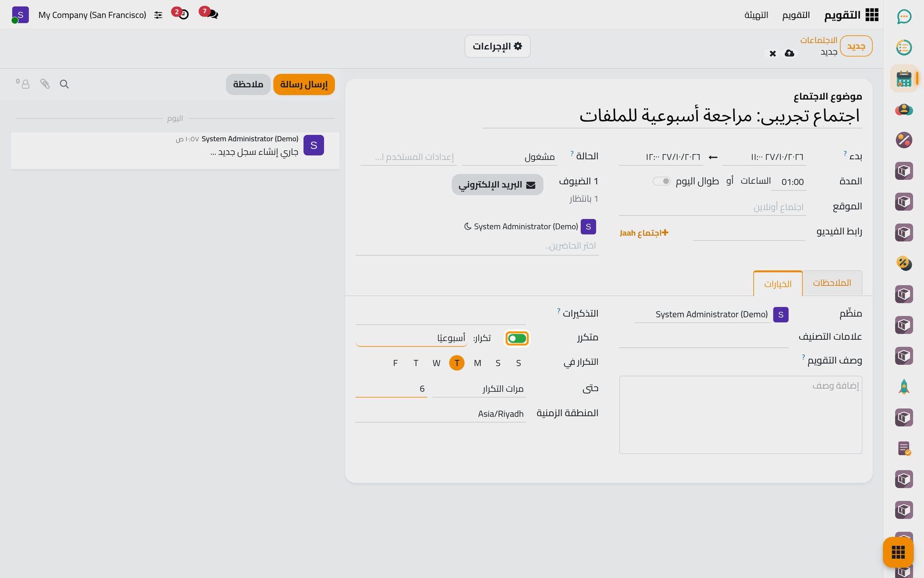The height and width of the screenshot is (578, 924).
Task: Open the مرات التكرار end-type dropdown
Action: coord(479,389)
